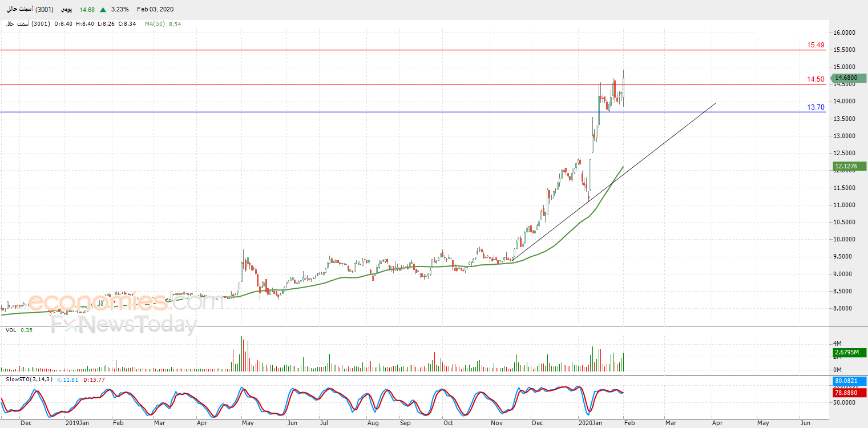This screenshot has width=868, height=428.
Task: Click the MA(50) indicator label
Action: tap(155, 24)
